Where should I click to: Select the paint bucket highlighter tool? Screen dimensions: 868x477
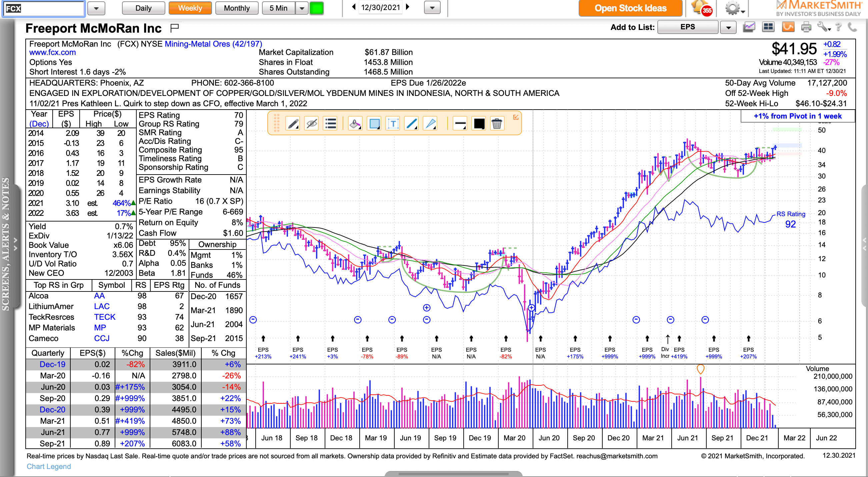click(355, 124)
